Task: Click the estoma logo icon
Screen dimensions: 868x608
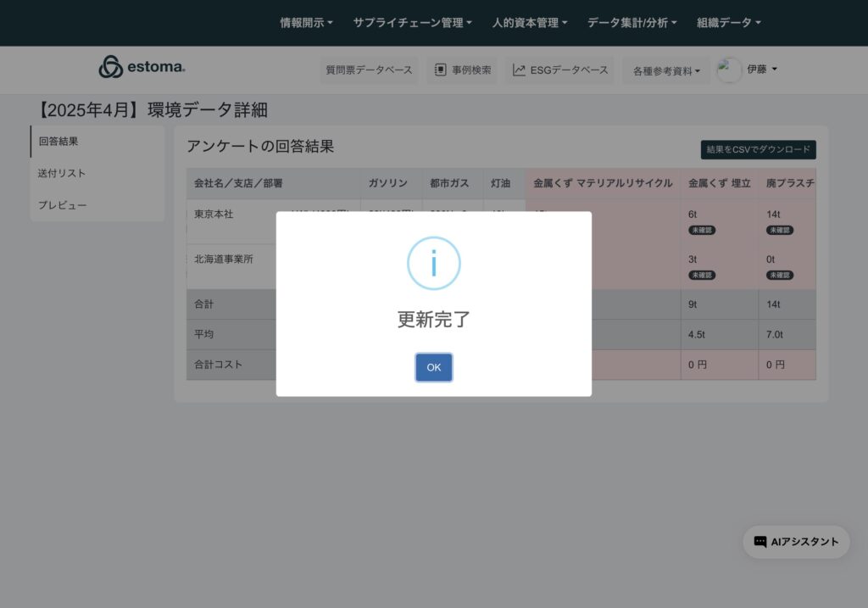Action: pos(111,68)
